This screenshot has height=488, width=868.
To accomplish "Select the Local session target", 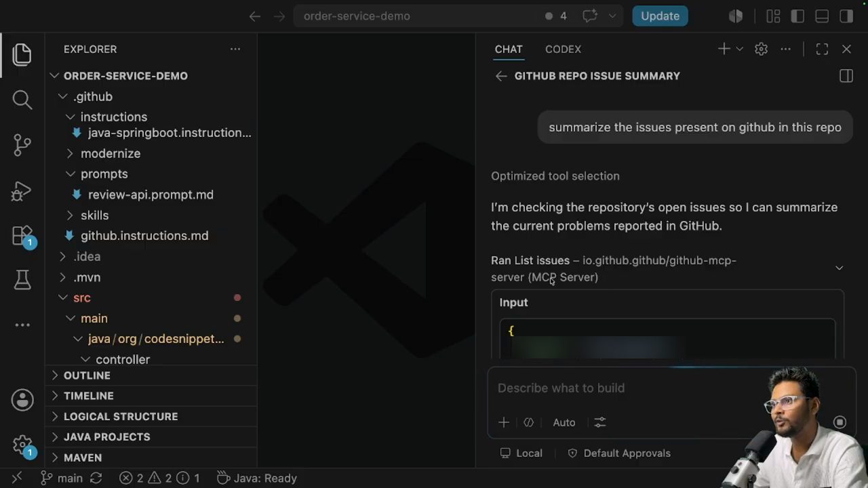I will point(521,453).
